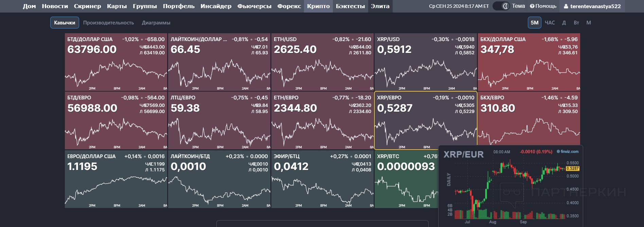Image resolution: width=644 pixels, height=227 pixels.
Task: Click the 2625.40 ETH/USD price
Action: (x=295, y=50)
